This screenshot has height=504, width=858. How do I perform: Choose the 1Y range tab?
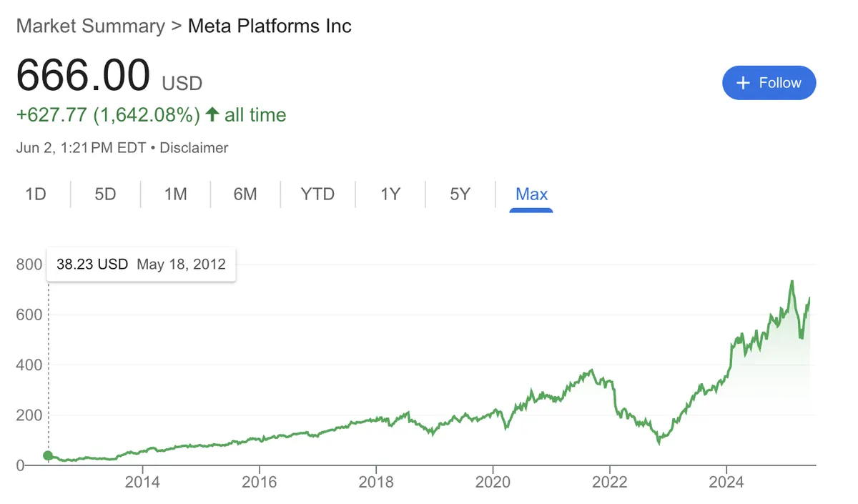[x=390, y=194]
